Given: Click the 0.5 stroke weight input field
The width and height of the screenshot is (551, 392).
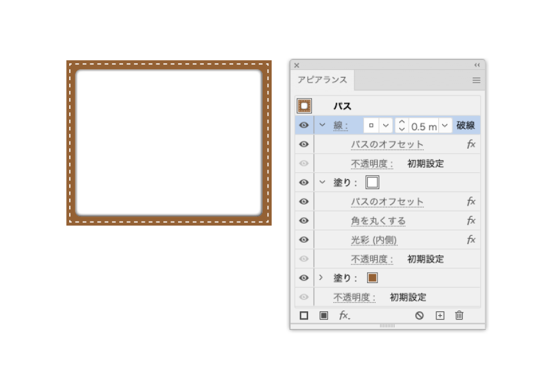Looking at the screenshot, I should (423, 126).
